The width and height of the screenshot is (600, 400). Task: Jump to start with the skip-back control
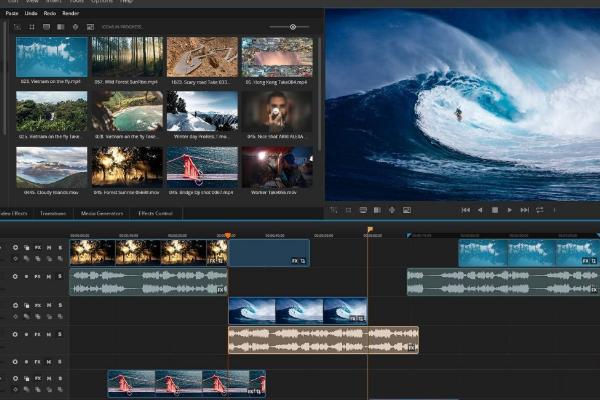(466, 210)
